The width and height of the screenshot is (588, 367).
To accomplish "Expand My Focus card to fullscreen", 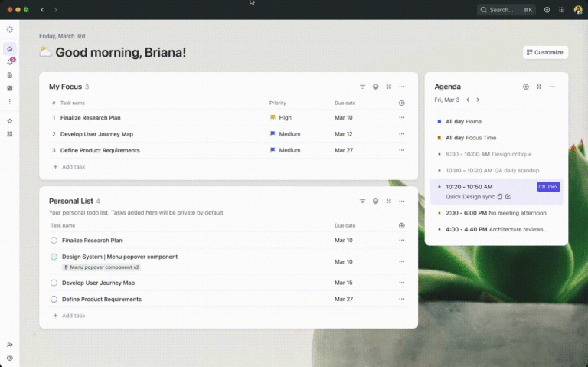I will coord(388,87).
